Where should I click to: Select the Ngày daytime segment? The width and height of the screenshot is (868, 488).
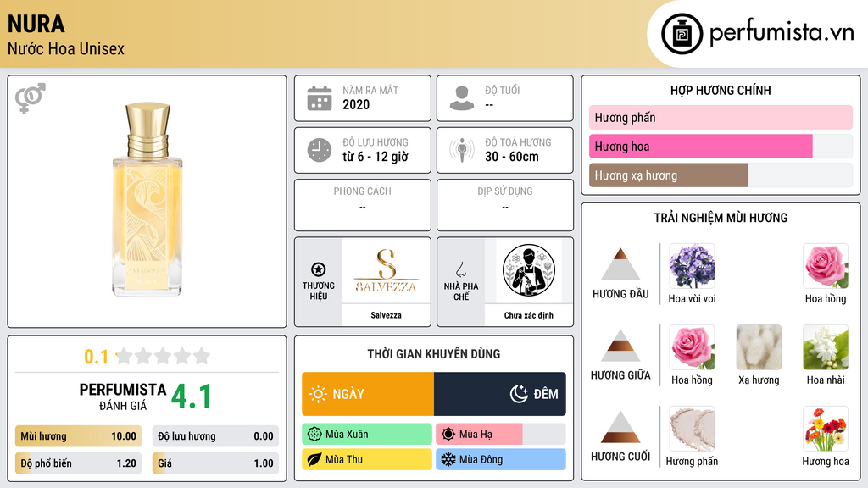click(x=368, y=394)
